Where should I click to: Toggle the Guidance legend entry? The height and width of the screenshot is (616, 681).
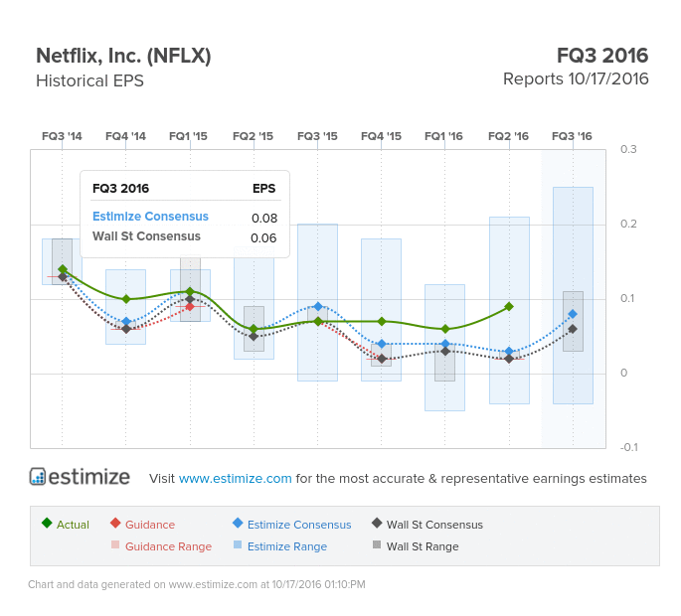(143, 524)
